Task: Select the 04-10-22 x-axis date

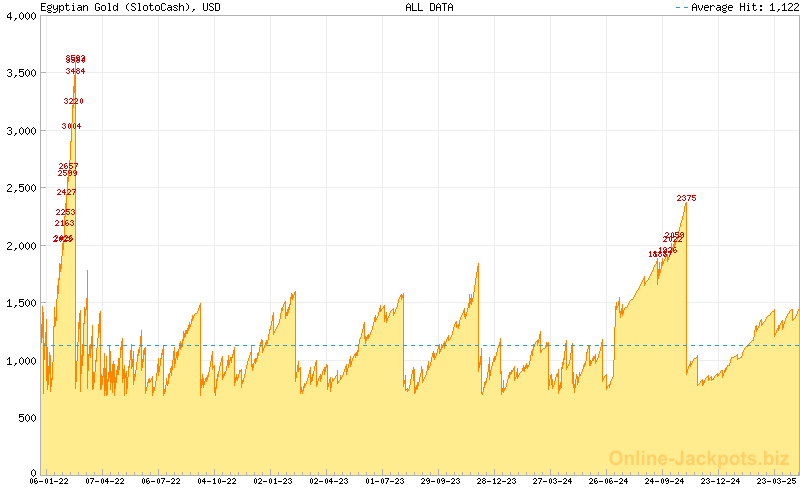Action: pyautogui.click(x=216, y=481)
